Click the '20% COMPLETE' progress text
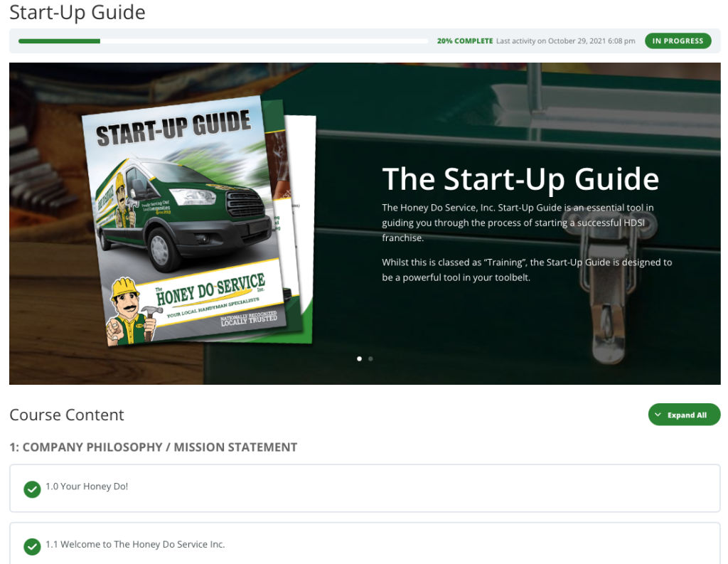This screenshot has width=728, height=564. (465, 41)
